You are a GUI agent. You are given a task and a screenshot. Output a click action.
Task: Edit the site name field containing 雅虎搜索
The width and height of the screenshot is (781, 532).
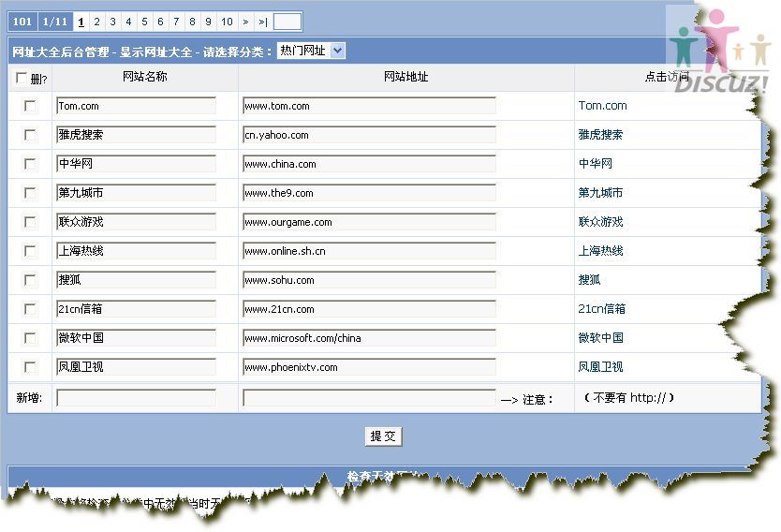[136, 135]
